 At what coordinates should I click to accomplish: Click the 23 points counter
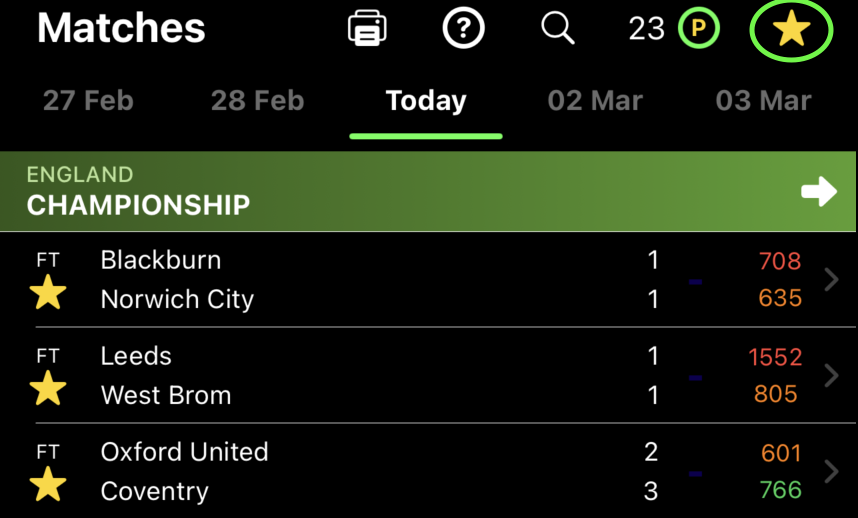point(646,29)
